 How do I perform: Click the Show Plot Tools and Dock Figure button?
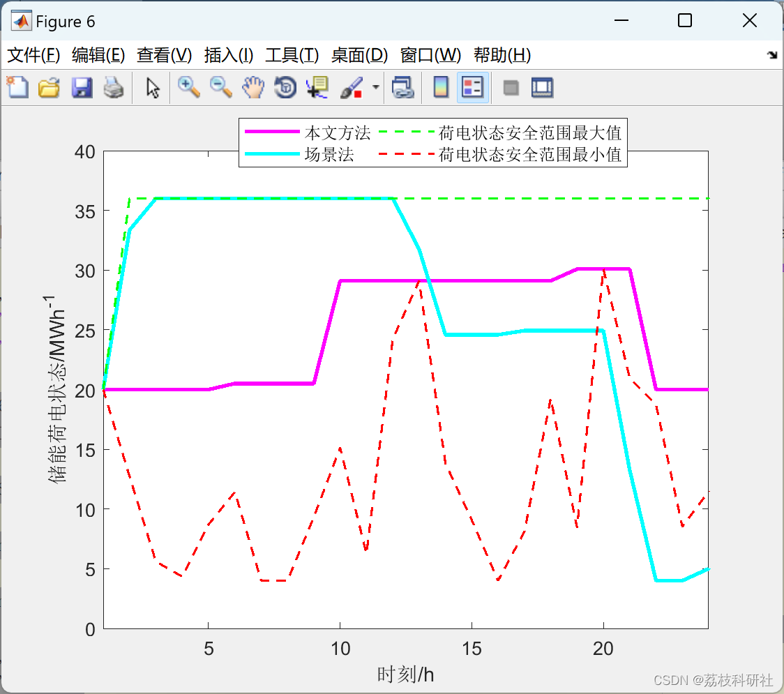click(x=542, y=88)
